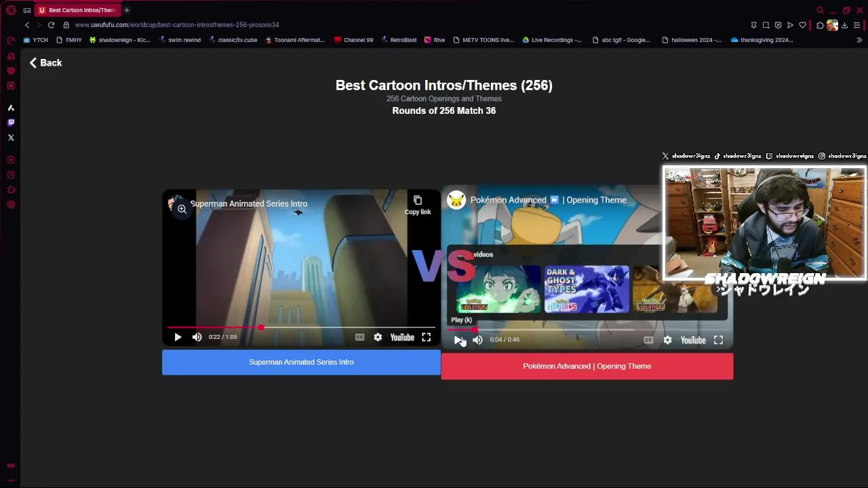
Task: Seek the Superman video progress bar
Action: click(301, 327)
